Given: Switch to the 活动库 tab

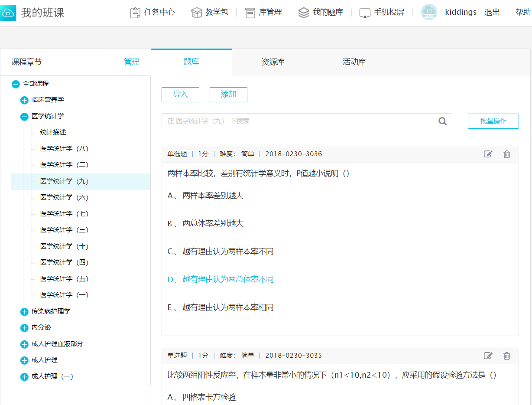Looking at the screenshot, I should 354,62.
